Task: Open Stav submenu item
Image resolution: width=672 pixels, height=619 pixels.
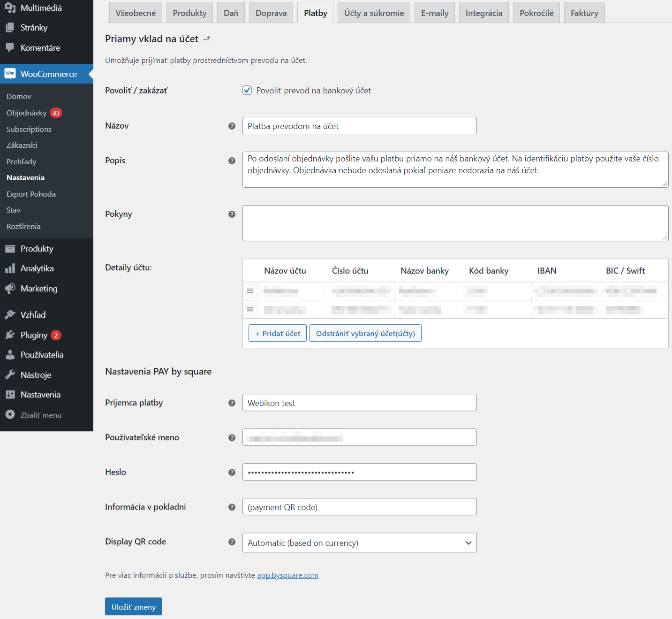Action: [14, 210]
